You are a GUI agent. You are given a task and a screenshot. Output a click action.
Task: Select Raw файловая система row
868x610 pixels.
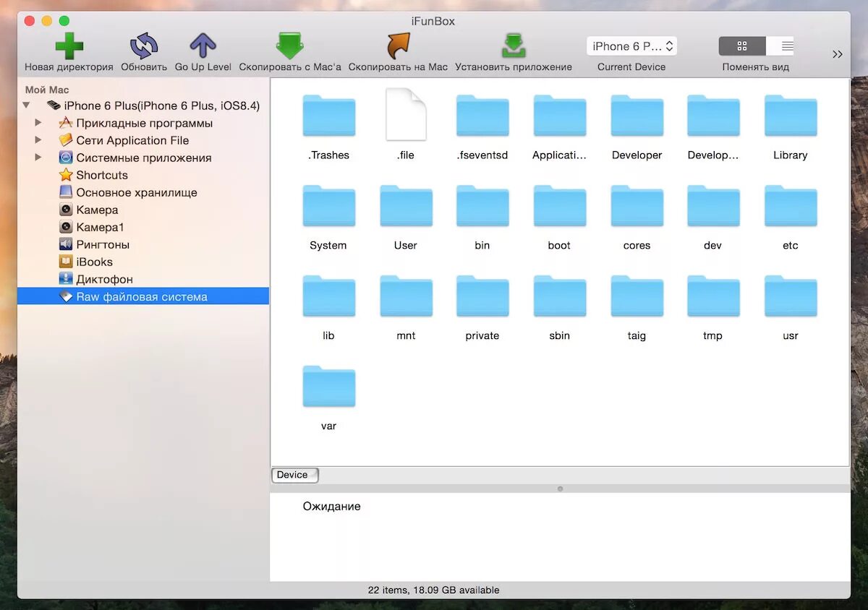point(143,296)
